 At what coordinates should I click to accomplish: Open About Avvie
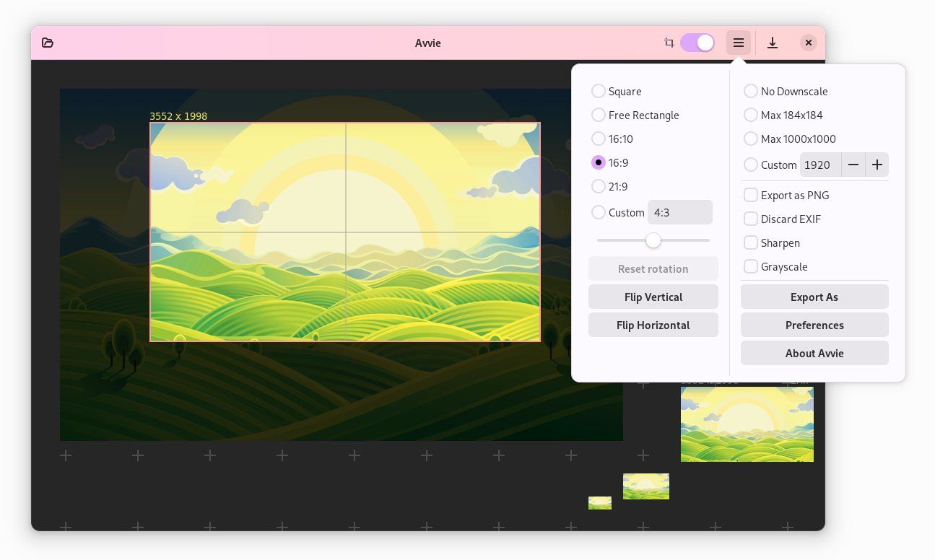[814, 353]
